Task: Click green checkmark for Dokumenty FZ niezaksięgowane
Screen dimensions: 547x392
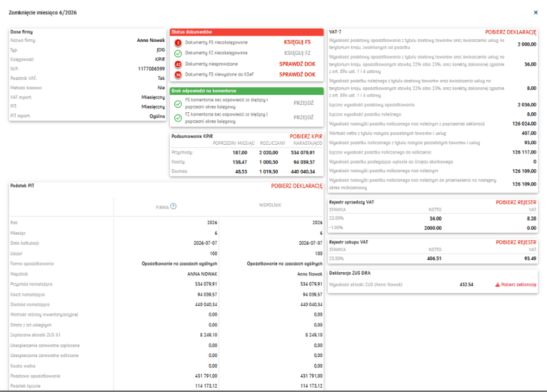Action: point(178,53)
